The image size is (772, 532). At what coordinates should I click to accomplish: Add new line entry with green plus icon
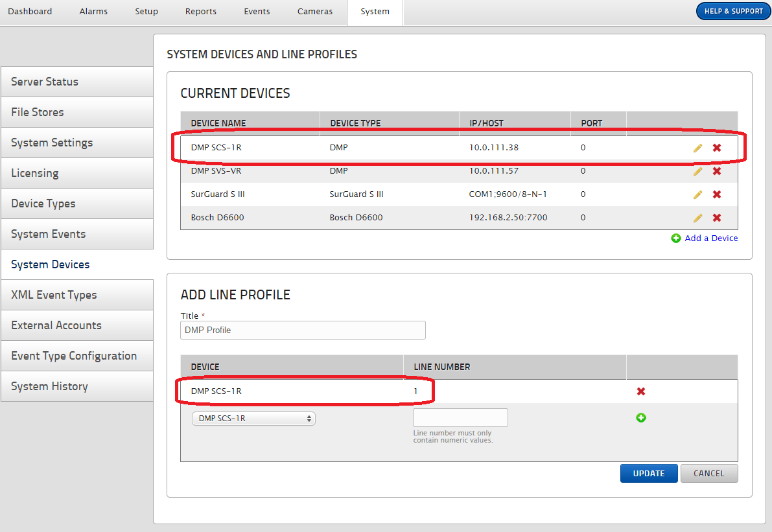point(641,418)
